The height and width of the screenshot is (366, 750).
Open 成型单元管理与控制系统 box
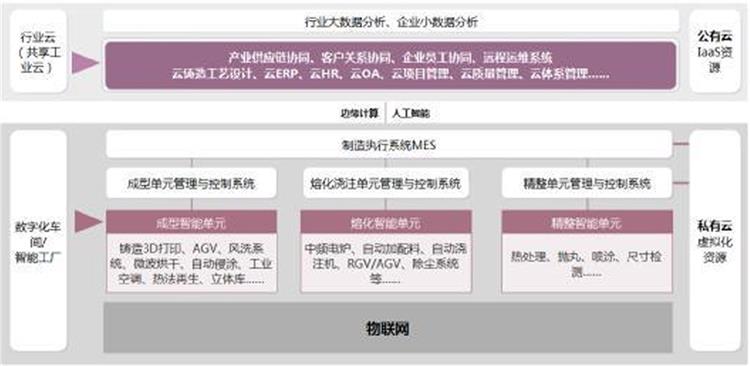click(191, 183)
